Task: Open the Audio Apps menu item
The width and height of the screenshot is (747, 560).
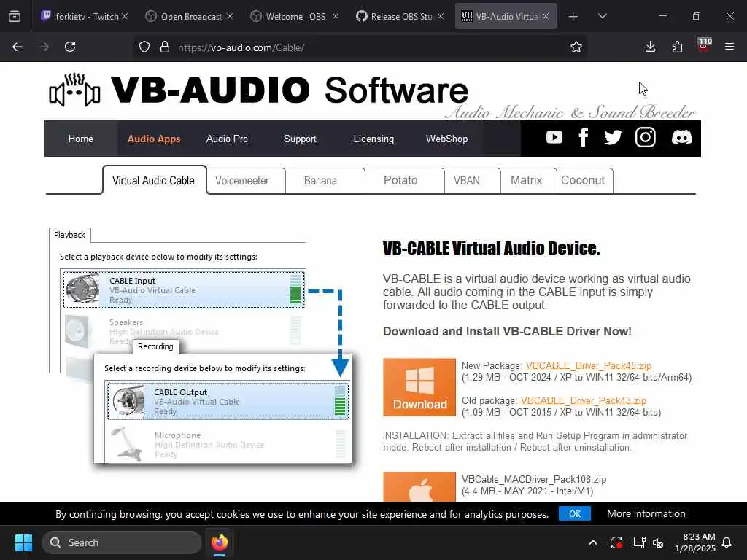Action: [154, 139]
